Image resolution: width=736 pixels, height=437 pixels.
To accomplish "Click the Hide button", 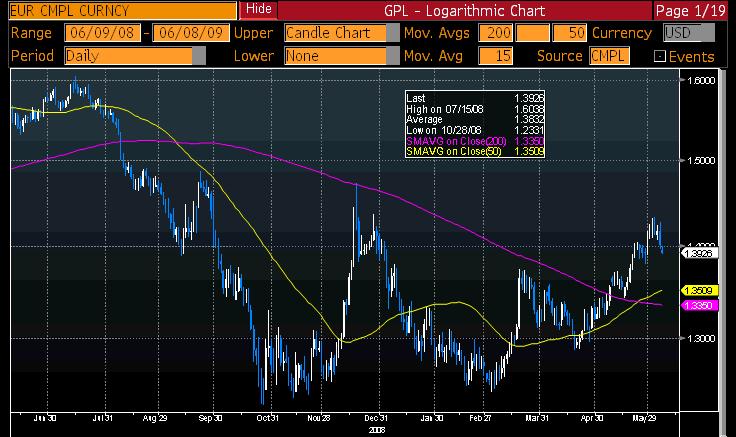I will [259, 9].
